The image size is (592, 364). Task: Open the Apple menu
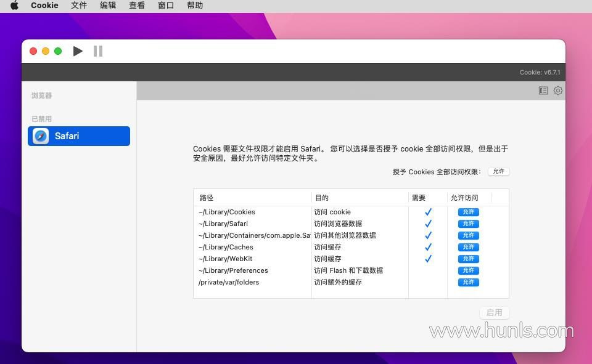click(14, 6)
